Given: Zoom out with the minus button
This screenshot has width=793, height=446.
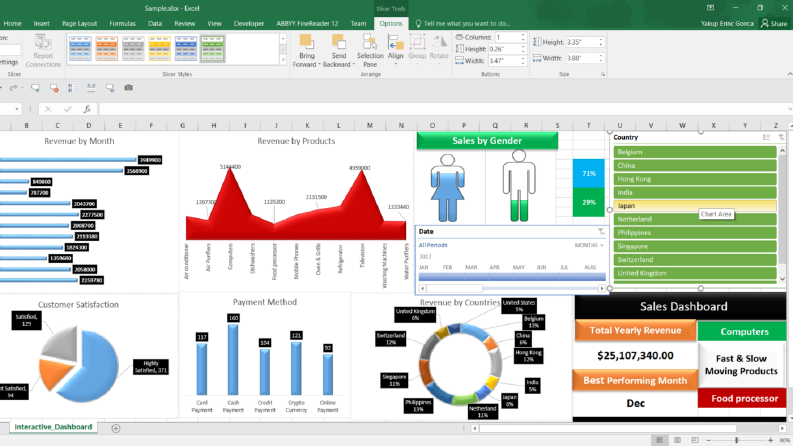Looking at the screenshot, I should point(709,440).
